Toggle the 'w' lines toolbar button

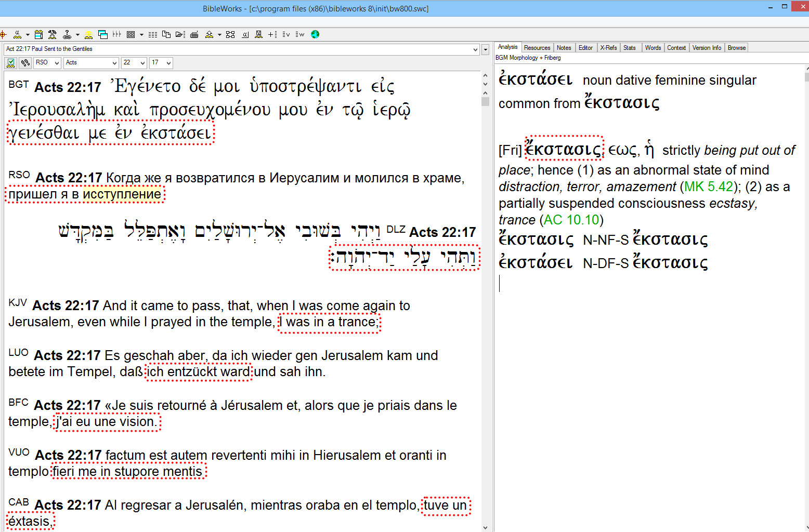[x=300, y=34]
